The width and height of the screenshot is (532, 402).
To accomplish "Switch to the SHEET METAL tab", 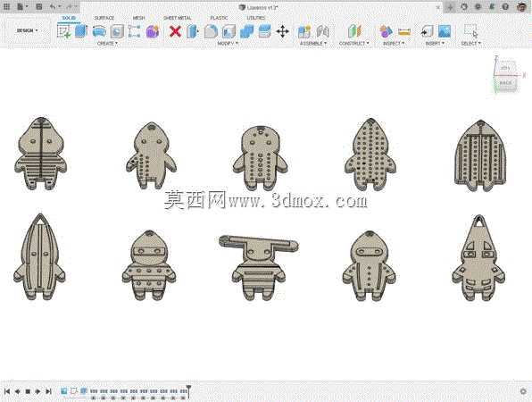I will click(178, 18).
